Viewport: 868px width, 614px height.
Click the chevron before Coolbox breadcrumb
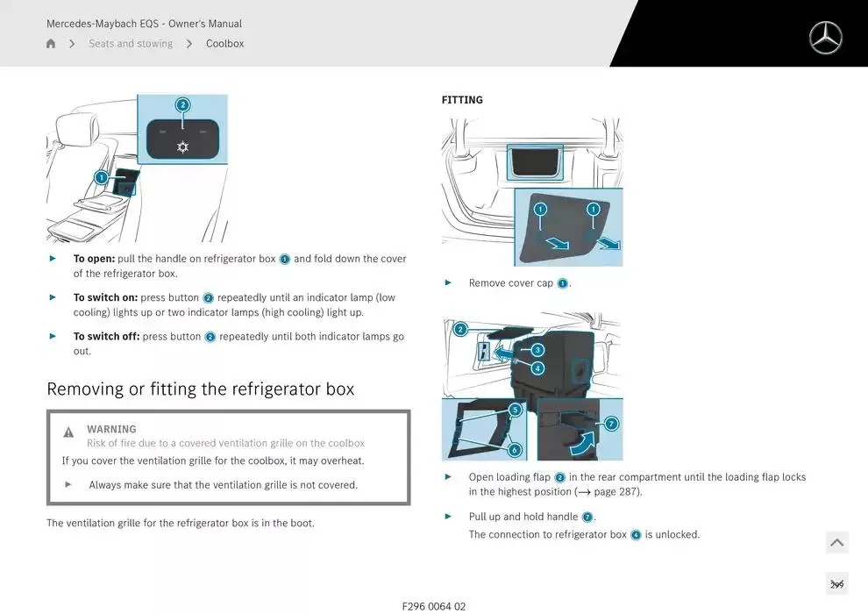pos(189,44)
